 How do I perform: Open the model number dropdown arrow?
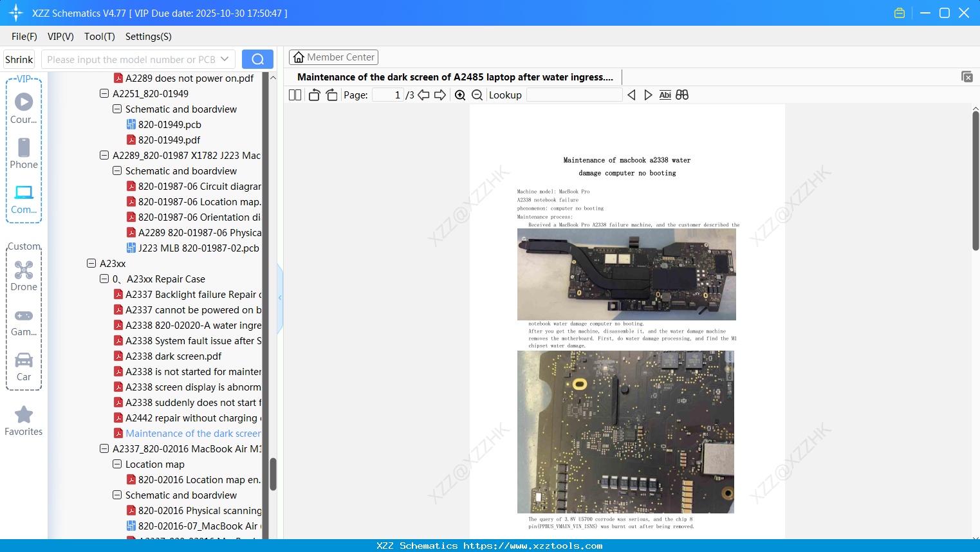click(x=225, y=59)
